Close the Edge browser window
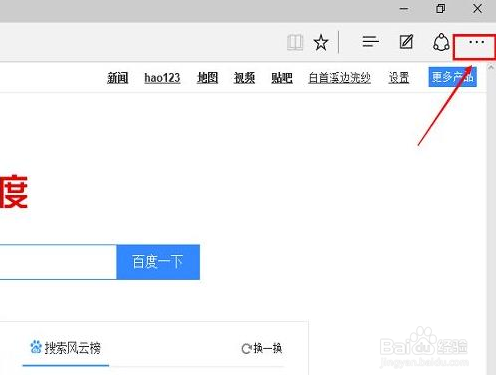Image resolution: width=497 pixels, height=380 pixels. point(477,8)
